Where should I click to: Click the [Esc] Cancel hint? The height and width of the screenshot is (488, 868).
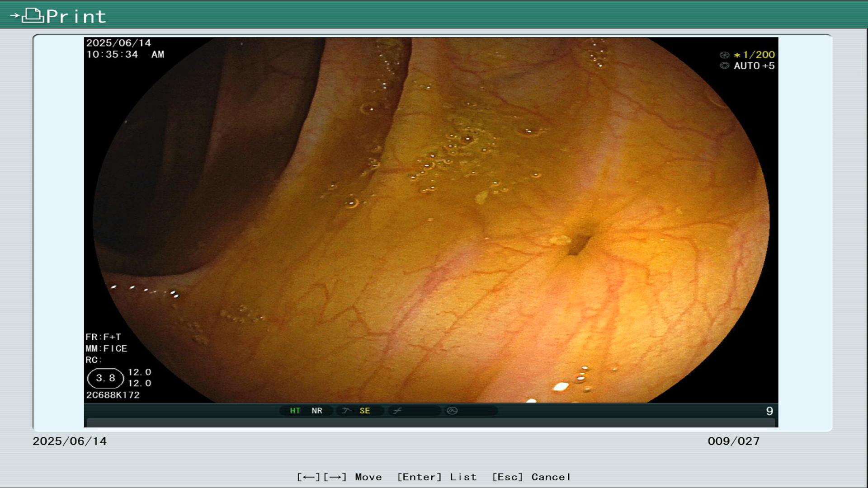pos(531,477)
